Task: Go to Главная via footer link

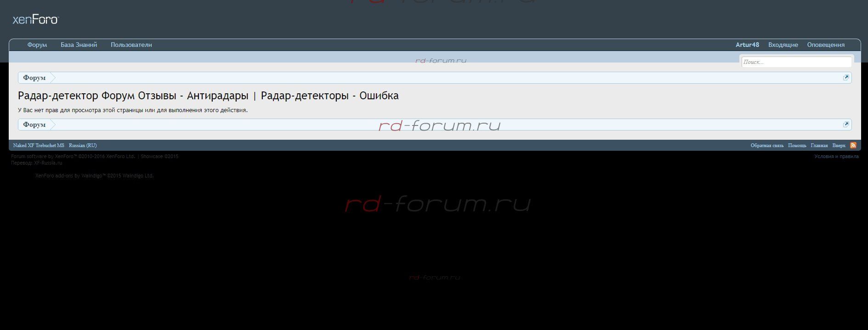Action: [819, 145]
